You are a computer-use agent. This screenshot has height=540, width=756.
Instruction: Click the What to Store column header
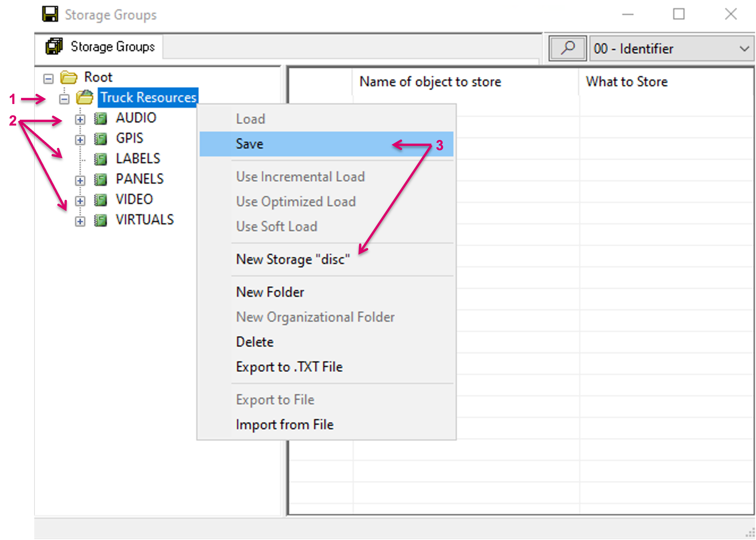(626, 82)
